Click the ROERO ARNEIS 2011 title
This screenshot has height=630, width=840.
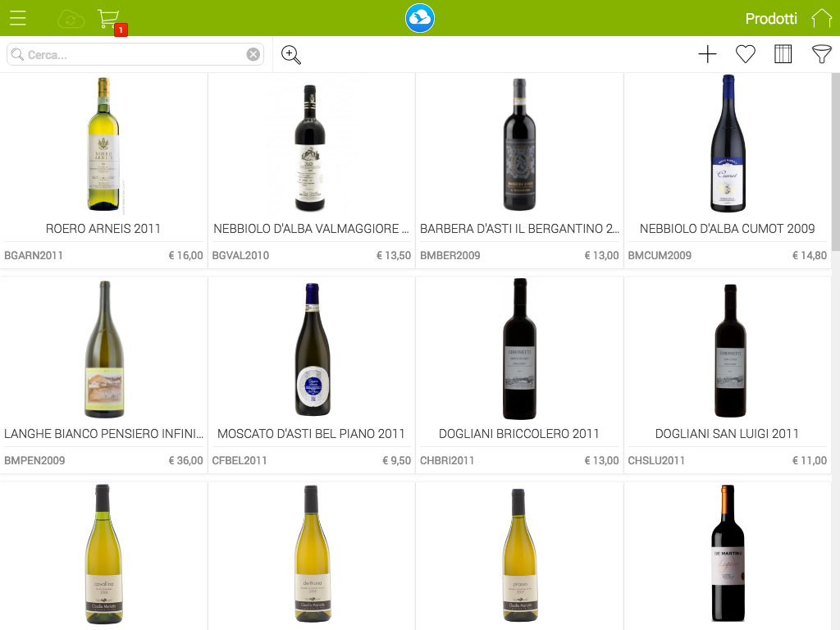click(x=103, y=229)
